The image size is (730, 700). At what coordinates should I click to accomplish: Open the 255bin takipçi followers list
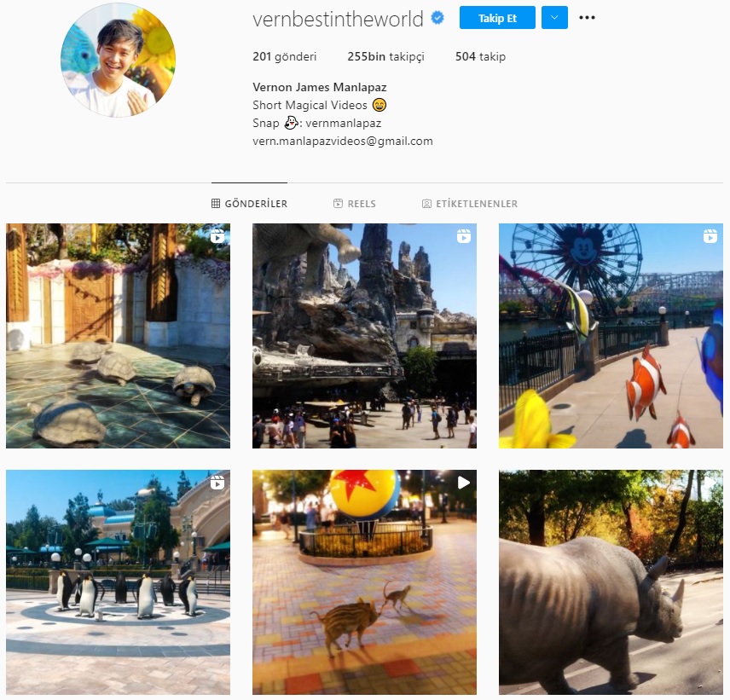pyautogui.click(x=385, y=56)
